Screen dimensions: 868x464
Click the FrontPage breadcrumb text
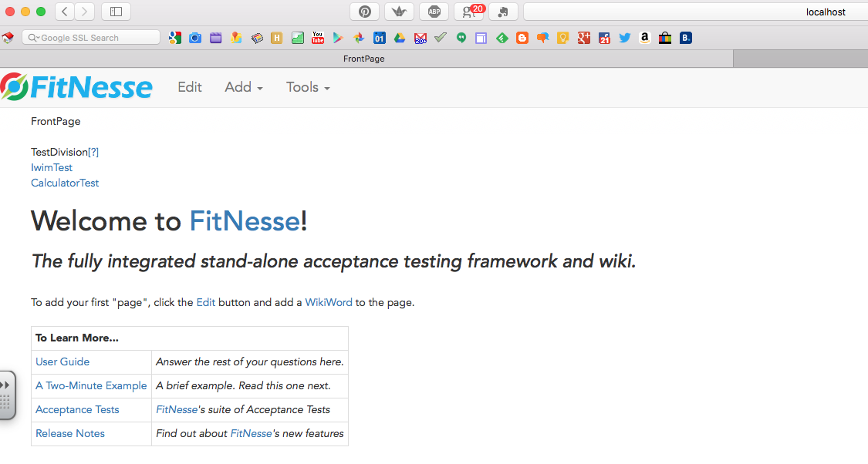pos(56,121)
